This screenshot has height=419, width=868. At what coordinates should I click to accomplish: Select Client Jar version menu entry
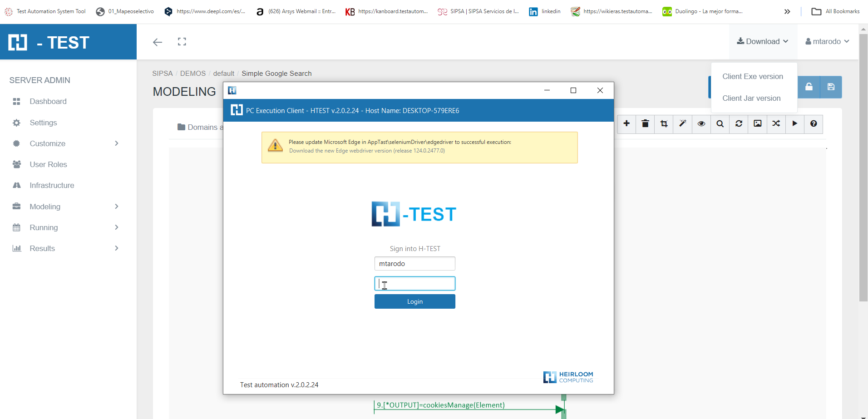[751, 98]
